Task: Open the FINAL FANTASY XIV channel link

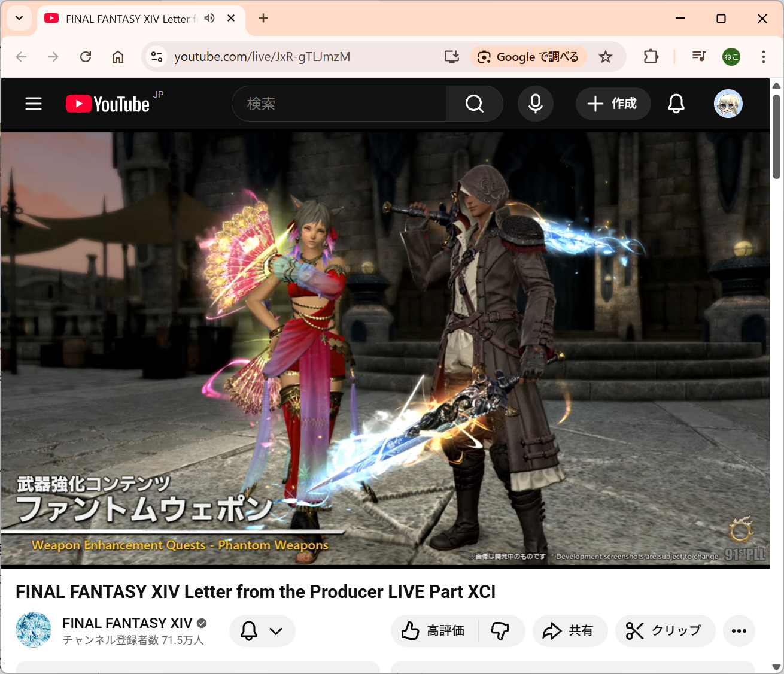Action: pyautogui.click(x=127, y=623)
